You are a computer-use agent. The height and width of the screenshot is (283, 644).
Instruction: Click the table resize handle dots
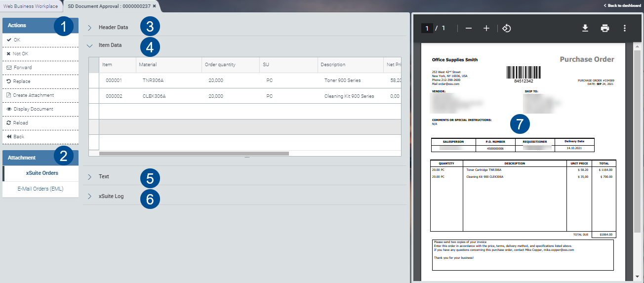click(247, 158)
